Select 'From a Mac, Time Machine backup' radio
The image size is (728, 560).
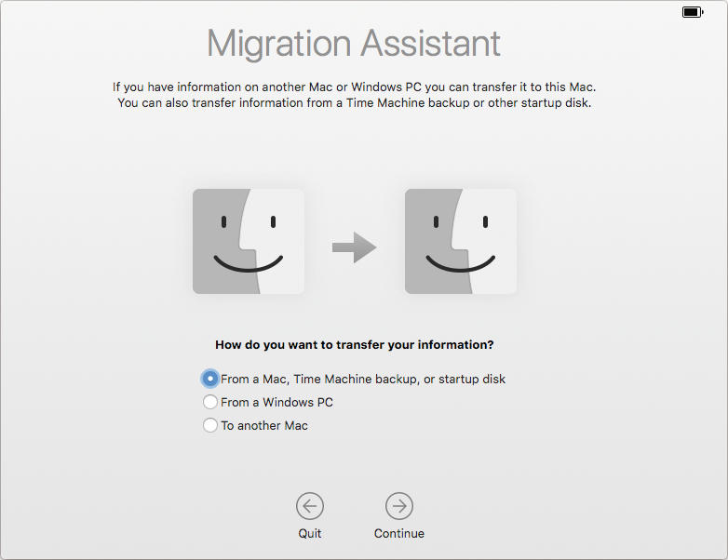pos(209,379)
